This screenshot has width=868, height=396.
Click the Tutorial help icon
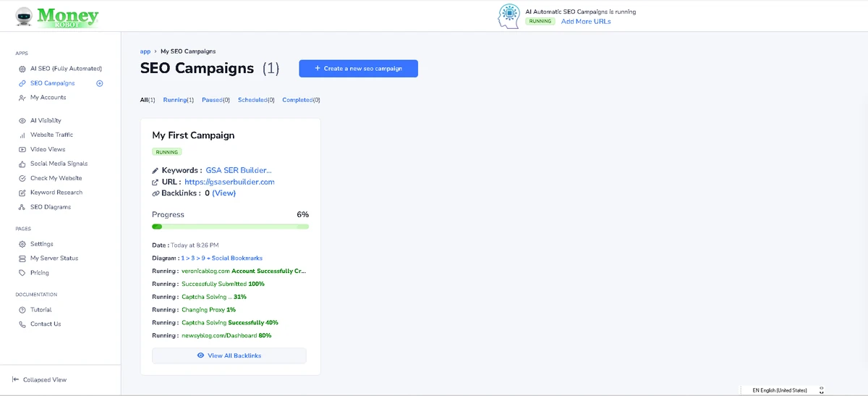[22, 310]
